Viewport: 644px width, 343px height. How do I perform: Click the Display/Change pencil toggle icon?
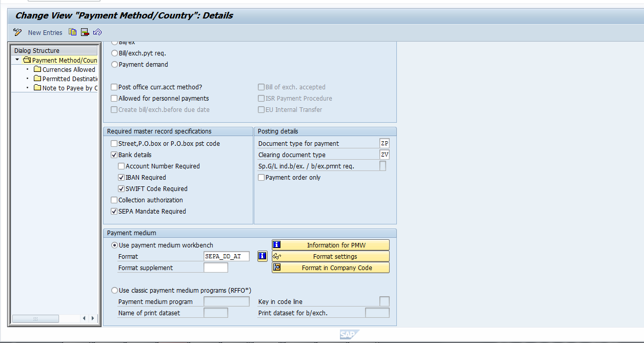pos(17,32)
